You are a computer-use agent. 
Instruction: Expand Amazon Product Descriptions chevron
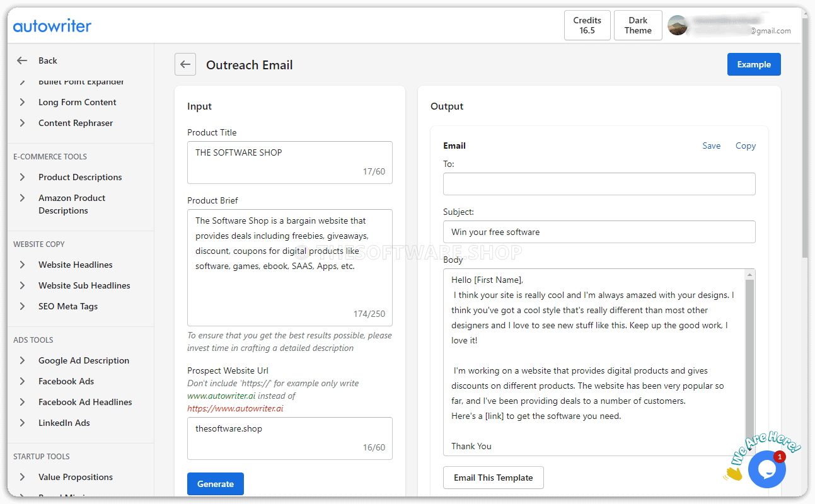[23, 198]
